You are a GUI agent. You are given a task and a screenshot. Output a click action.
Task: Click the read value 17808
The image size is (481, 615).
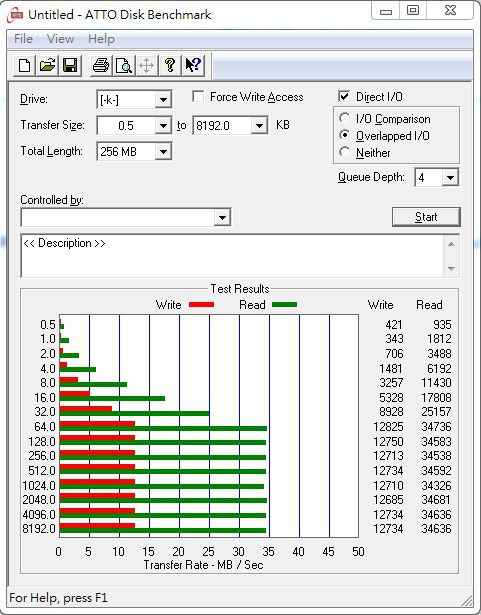tap(436, 398)
